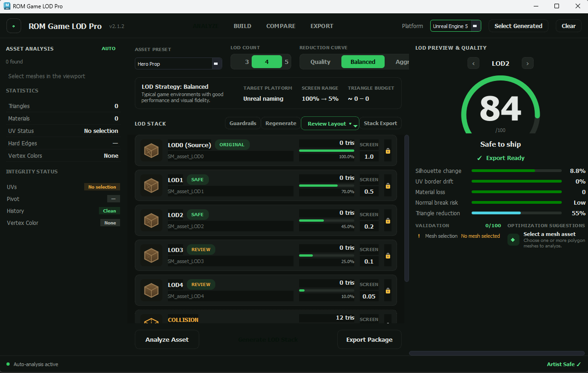Image resolution: width=588 pixels, height=373 pixels.
Task: Set LOD count to 3
Action: click(247, 62)
